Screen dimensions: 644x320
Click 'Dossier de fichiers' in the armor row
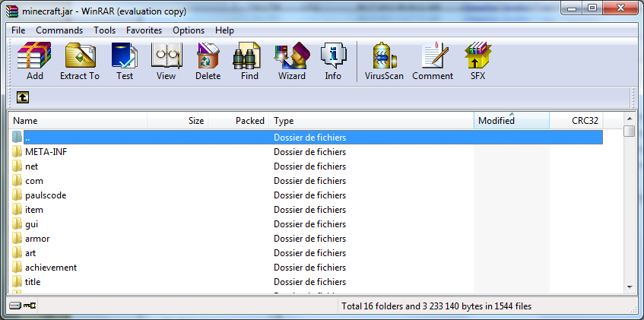[310, 238]
